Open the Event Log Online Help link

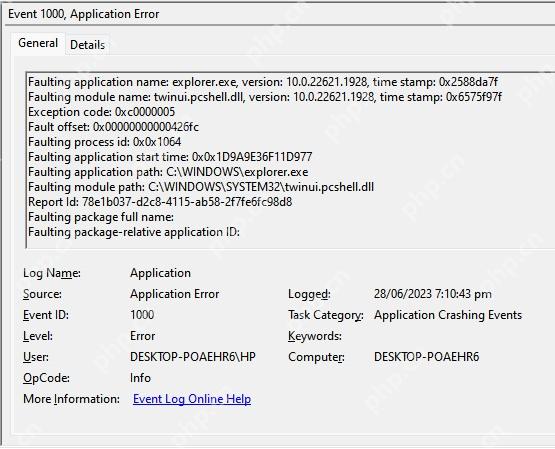tap(192, 399)
